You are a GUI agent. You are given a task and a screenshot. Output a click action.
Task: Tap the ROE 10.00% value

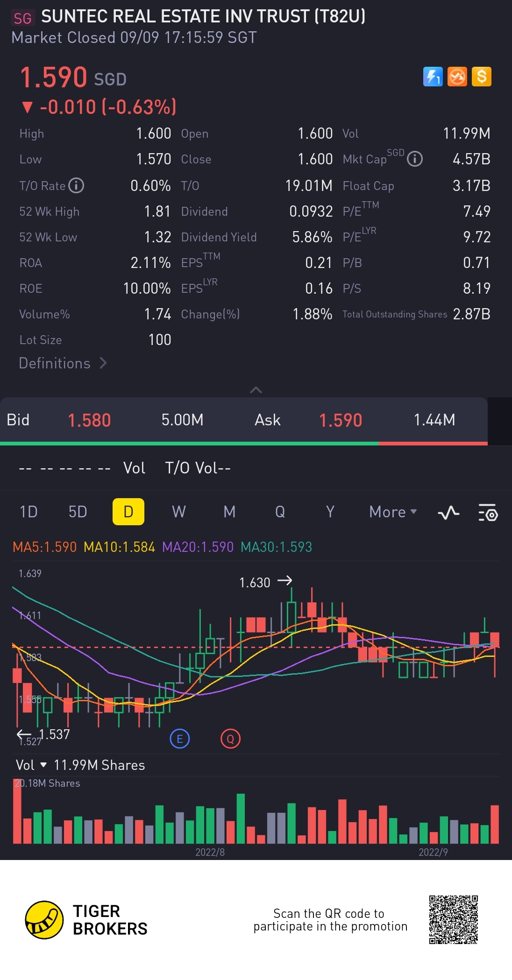147,289
